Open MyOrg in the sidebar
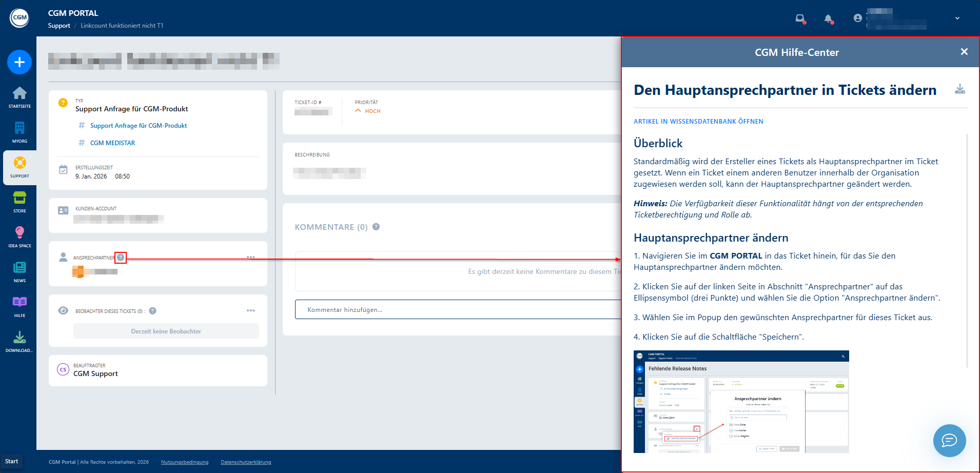This screenshot has height=473, width=980. (x=19, y=131)
